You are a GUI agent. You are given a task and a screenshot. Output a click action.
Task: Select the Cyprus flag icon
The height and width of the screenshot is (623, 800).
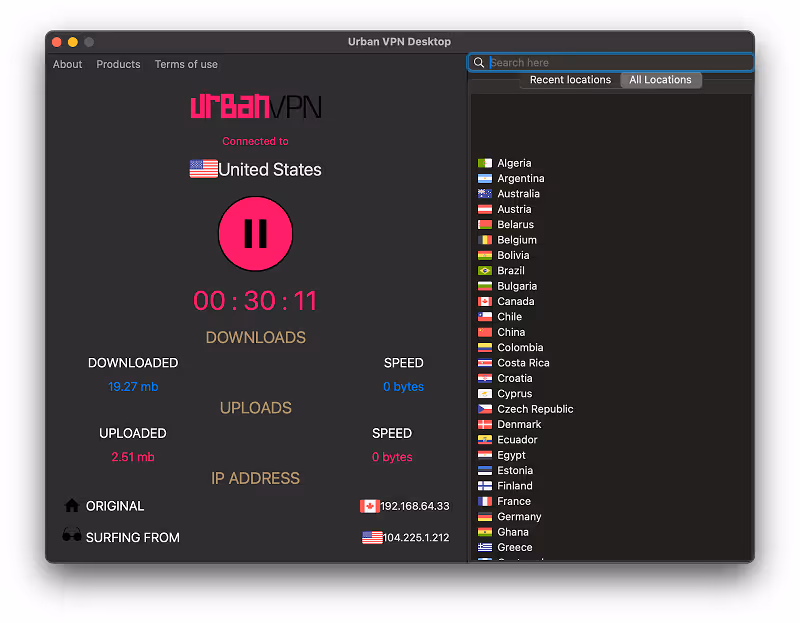coord(485,394)
